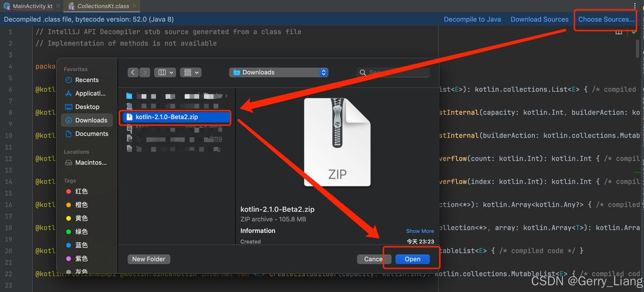The height and width of the screenshot is (292, 644).
Task: Select Downloads in the sidebar
Action: [x=87, y=120]
